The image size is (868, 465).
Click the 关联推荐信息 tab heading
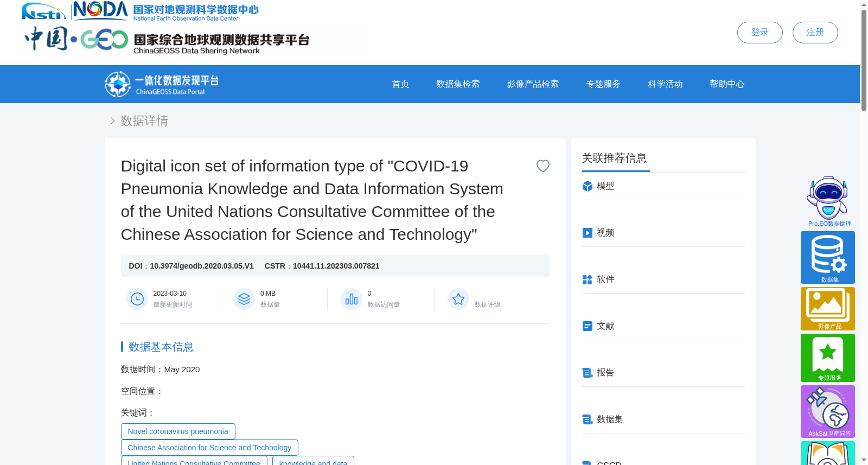(x=615, y=158)
